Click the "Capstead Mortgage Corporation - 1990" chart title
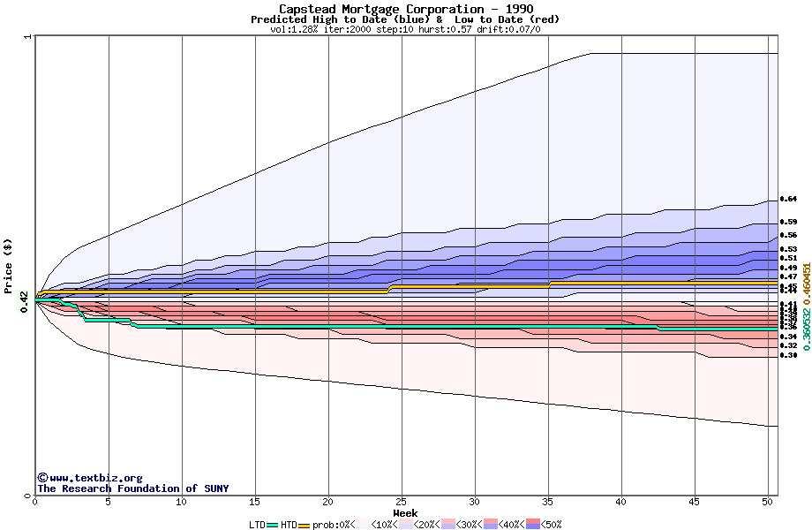Screen dimensions: 812x530 pos(406,9)
